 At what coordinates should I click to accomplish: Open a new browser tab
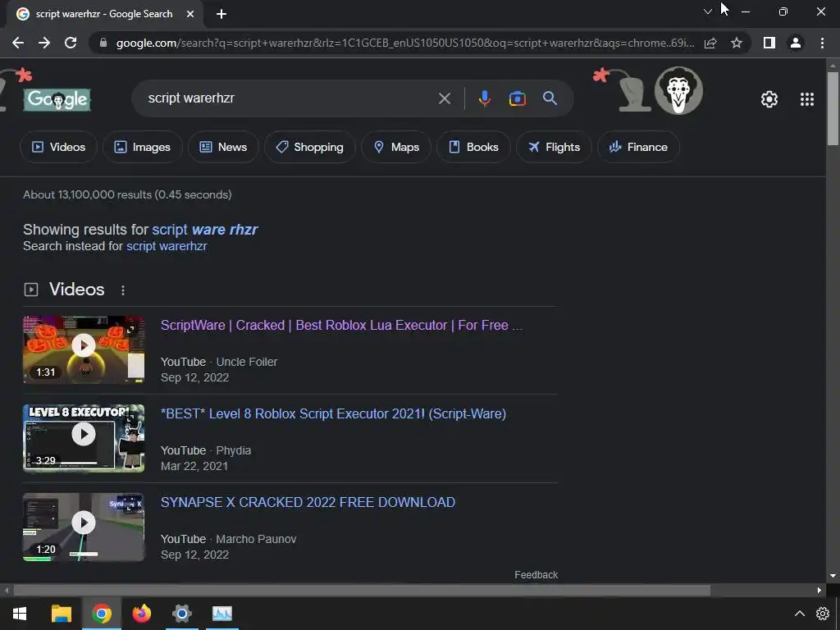coord(221,14)
